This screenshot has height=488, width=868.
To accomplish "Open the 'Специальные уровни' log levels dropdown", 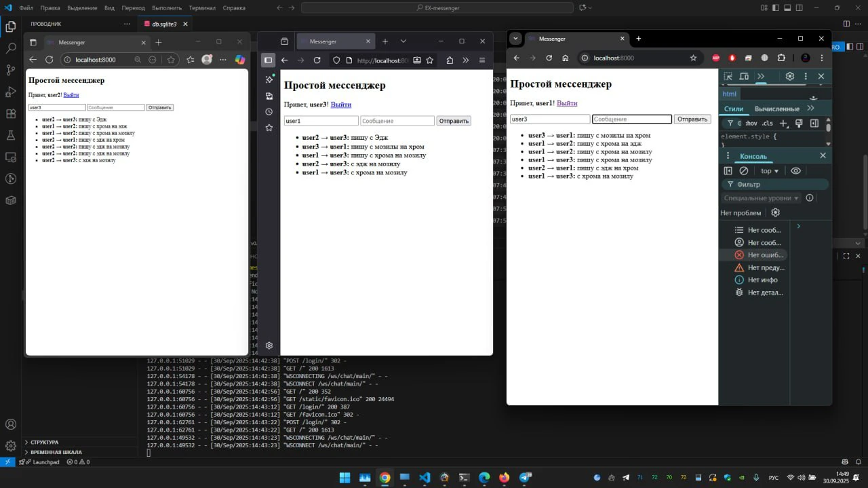I will 761,198.
